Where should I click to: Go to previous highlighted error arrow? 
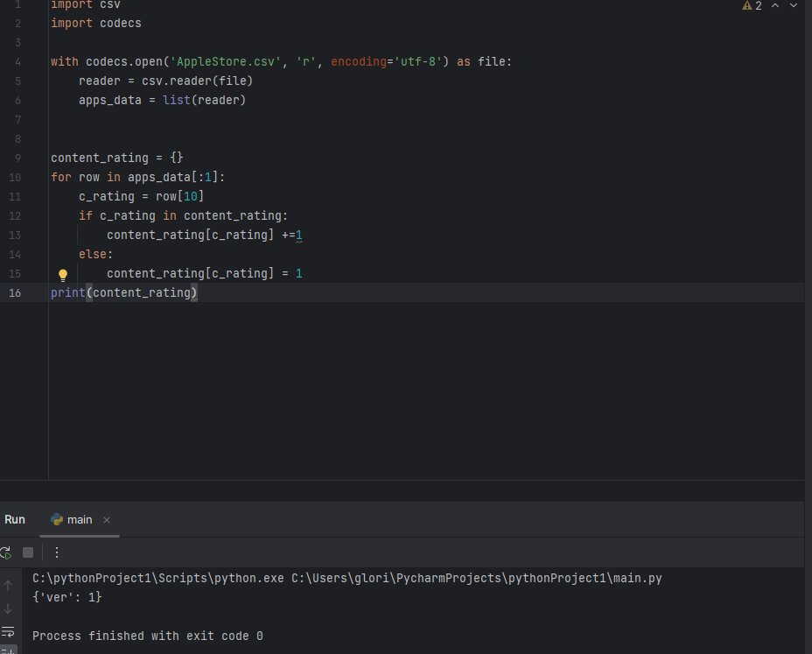click(x=775, y=6)
